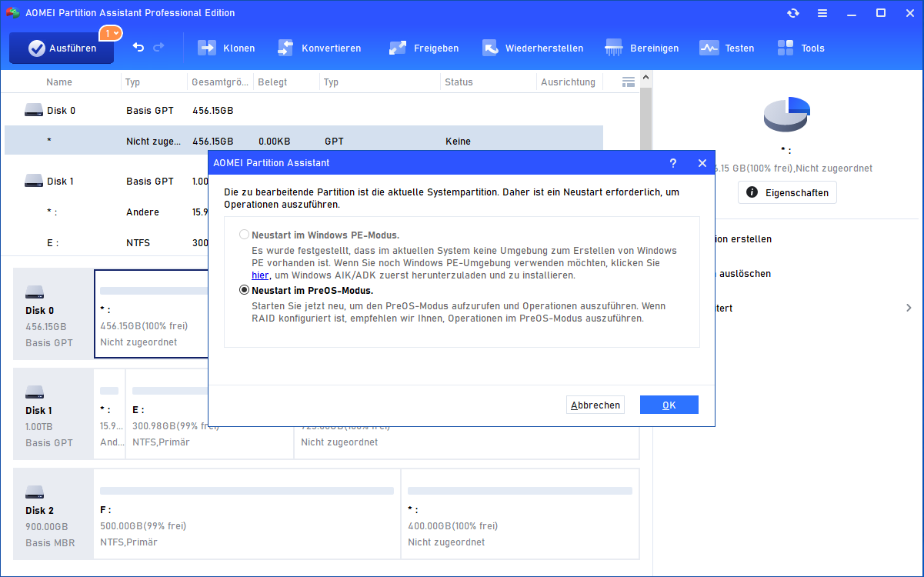Sort by the Status column header
This screenshot has height=577, width=924.
pyautogui.click(x=459, y=82)
